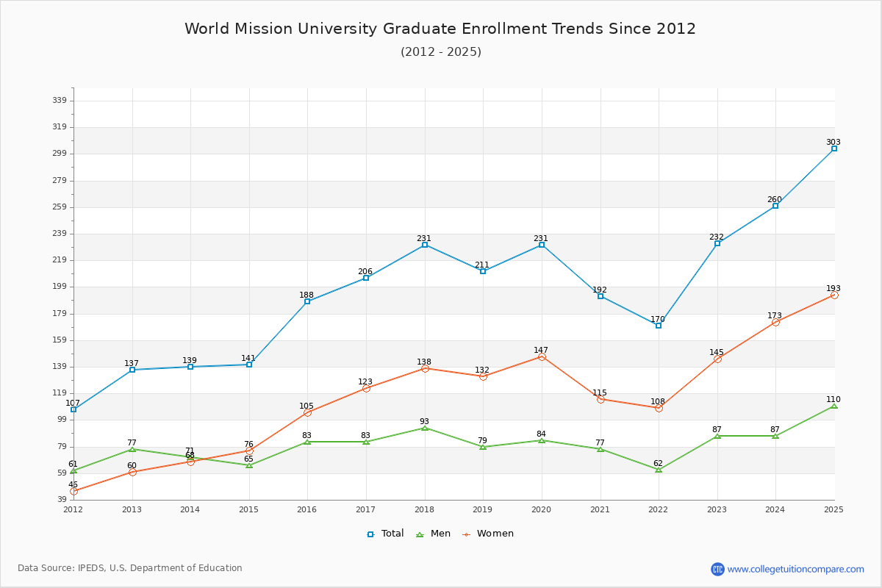Select the 2022 Women data point labeled 108

[659, 408]
